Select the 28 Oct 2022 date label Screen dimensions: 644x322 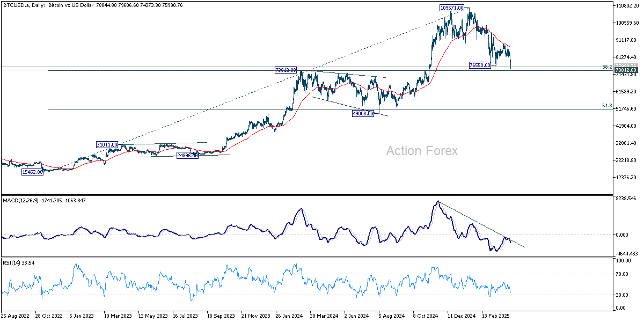(x=48, y=317)
